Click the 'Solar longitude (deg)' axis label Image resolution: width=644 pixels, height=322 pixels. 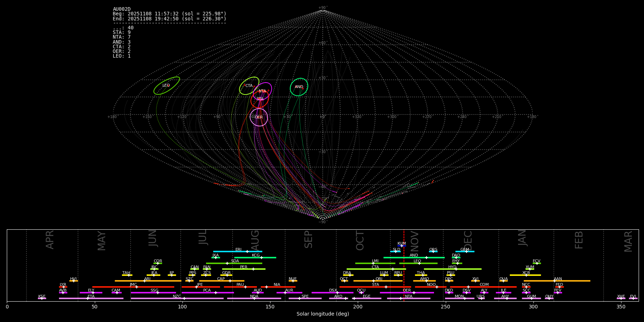pos(322,314)
